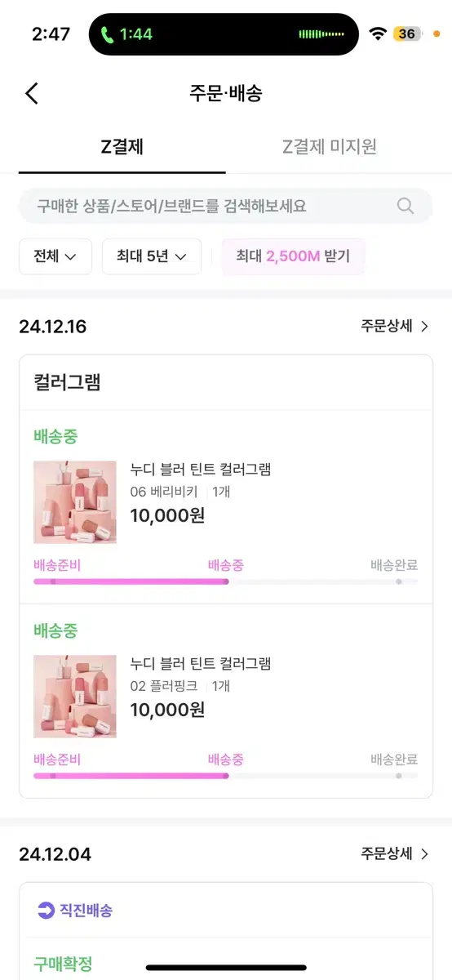
Task: Tap the battery indicator showing 36
Action: (408, 33)
